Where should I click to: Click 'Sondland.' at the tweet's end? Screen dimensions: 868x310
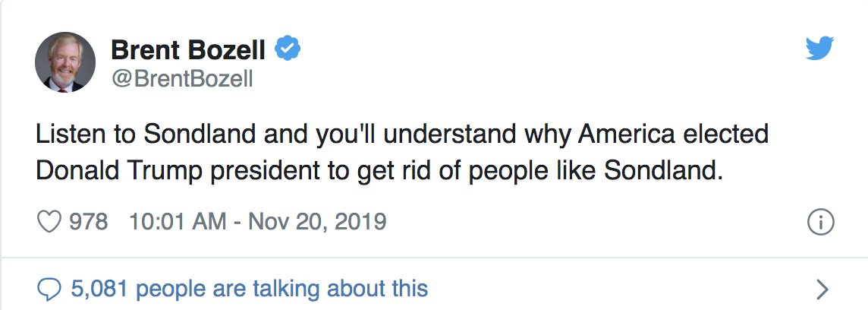(x=660, y=170)
